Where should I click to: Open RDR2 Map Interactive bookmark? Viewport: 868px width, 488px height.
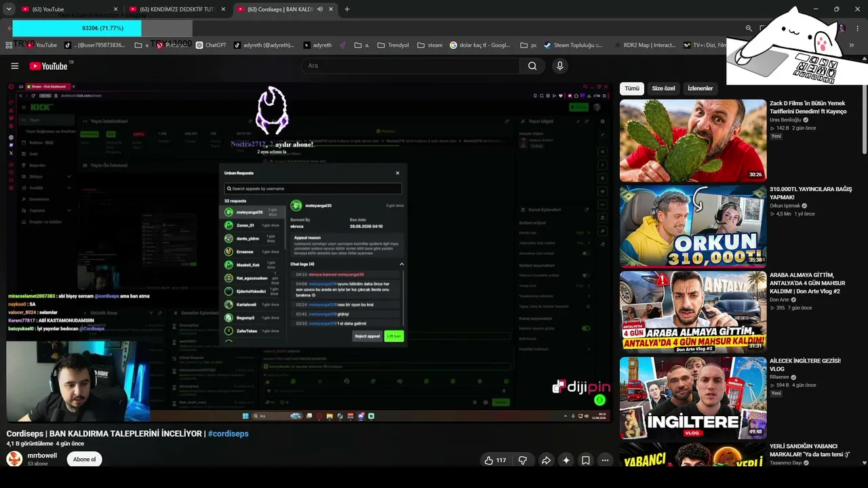645,45
